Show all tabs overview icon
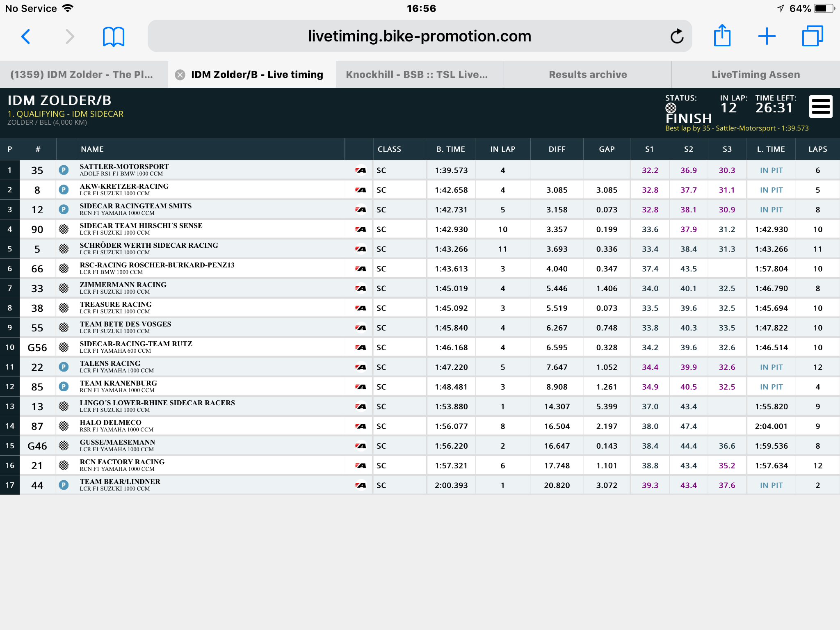The height and width of the screenshot is (630, 840). (x=813, y=36)
